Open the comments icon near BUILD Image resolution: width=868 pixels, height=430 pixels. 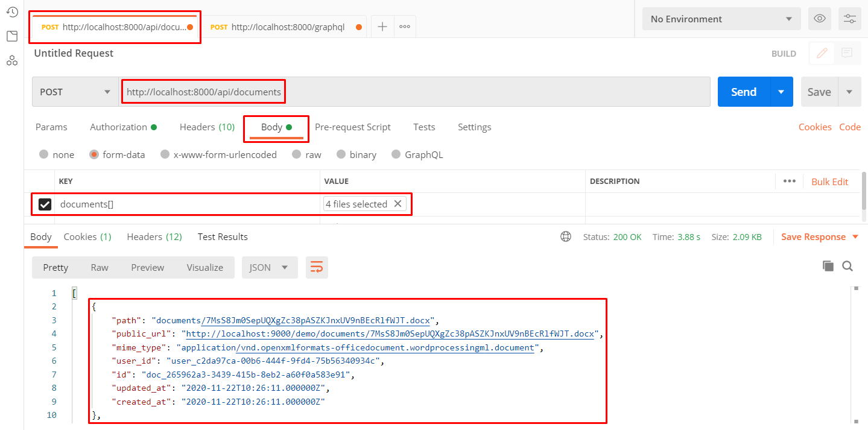[847, 53]
